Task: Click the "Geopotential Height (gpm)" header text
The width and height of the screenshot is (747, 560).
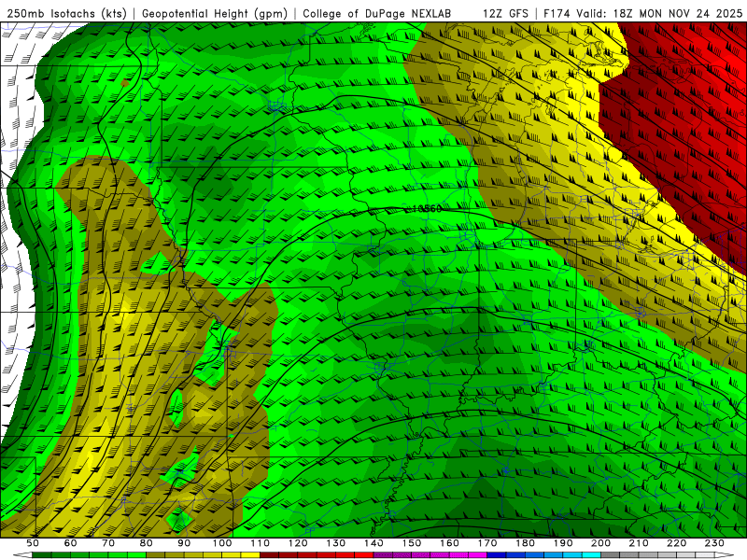Action: point(215,14)
